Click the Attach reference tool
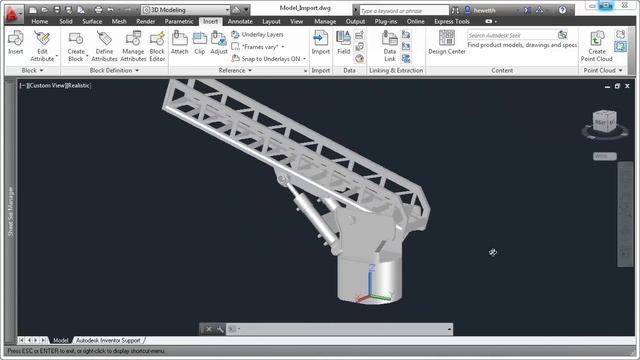The height and width of the screenshot is (360, 640). [180, 42]
